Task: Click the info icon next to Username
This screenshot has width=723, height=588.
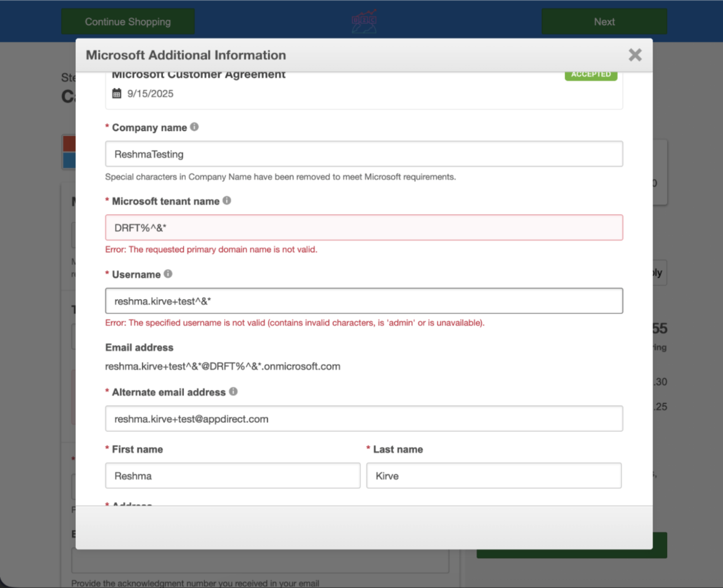Action: pyautogui.click(x=168, y=274)
